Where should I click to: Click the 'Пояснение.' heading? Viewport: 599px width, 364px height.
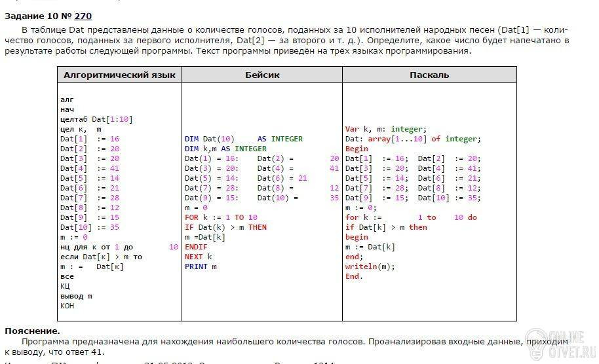(x=32, y=331)
